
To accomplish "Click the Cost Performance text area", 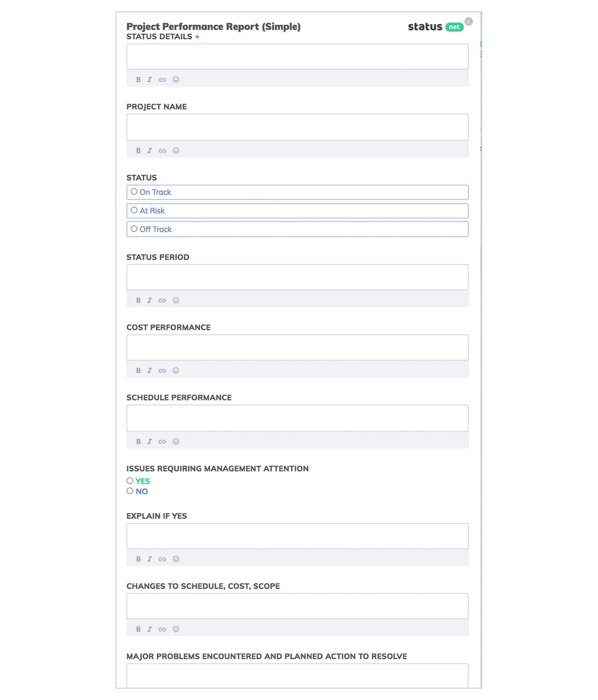I will click(297, 347).
